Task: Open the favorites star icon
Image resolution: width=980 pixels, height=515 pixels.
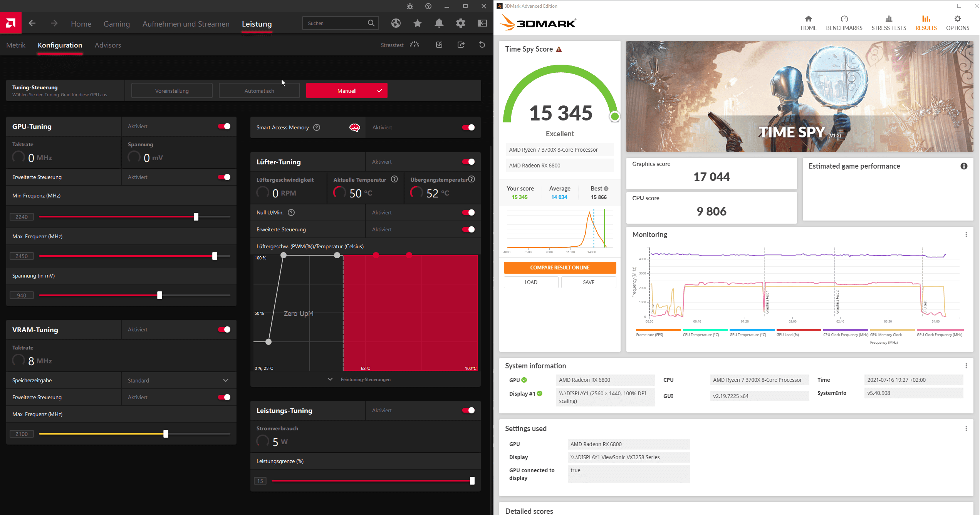Action: click(x=417, y=23)
